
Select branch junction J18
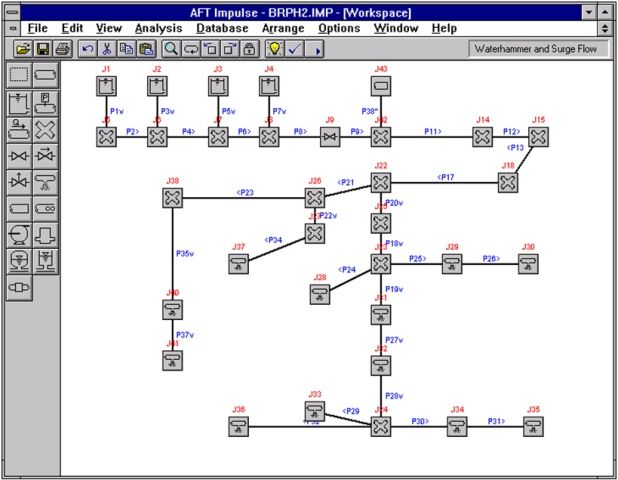[508, 182]
